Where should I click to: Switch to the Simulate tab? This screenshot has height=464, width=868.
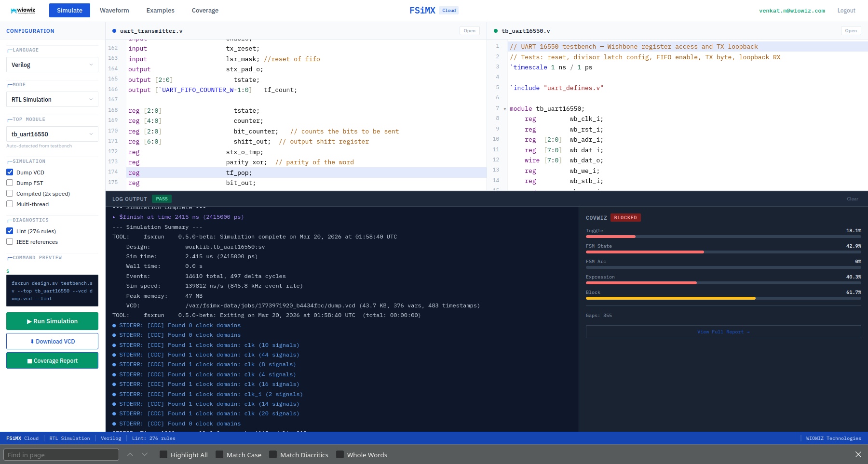pyautogui.click(x=69, y=10)
